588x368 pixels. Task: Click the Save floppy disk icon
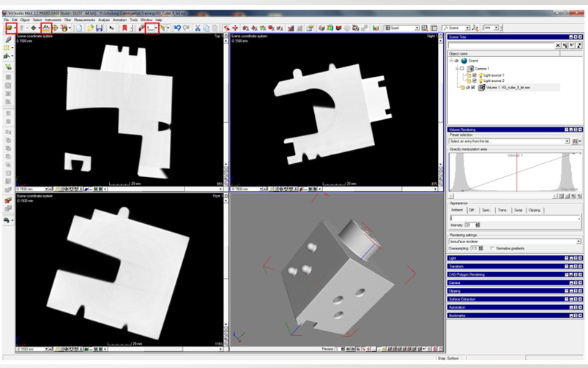pyautogui.click(x=99, y=28)
